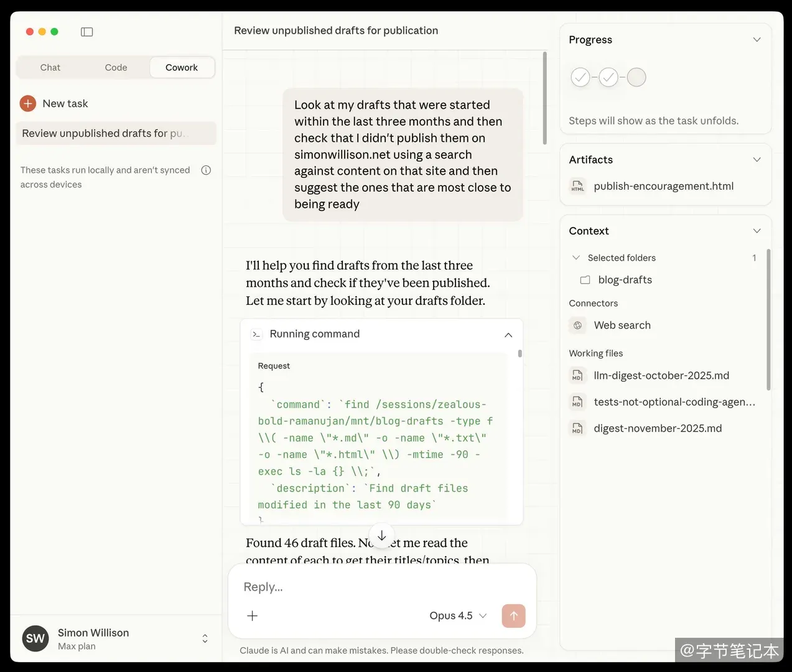Open the info icon beside sync notice

pyautogui.click(x=206, y=170)
